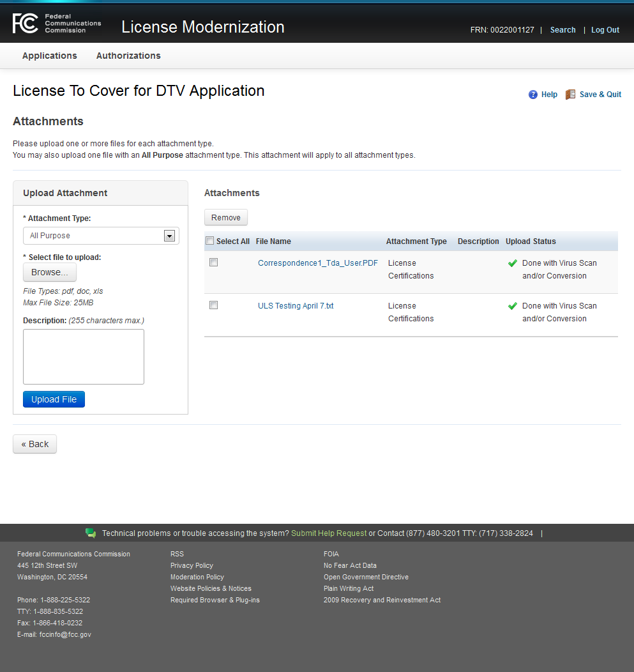Check the box for ULS Testing April 7.txt
The width and height of the screenshot is (634, 672).
[214, 305]
